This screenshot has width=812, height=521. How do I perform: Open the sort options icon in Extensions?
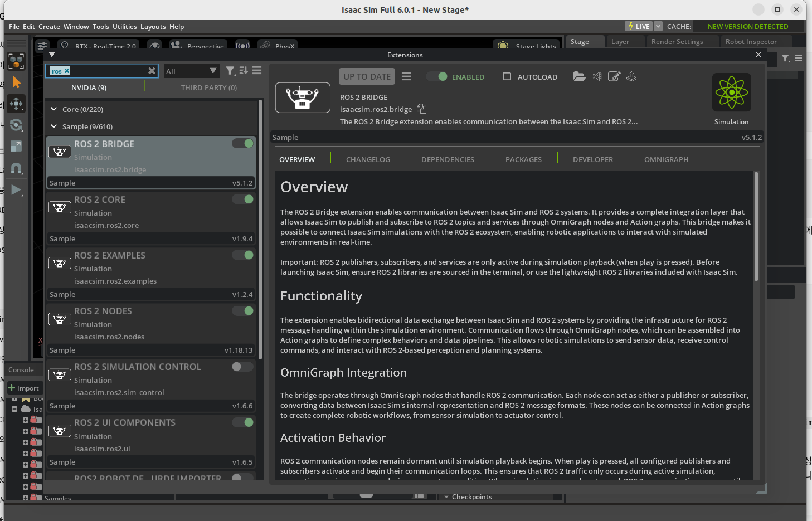tap(244, 71)
